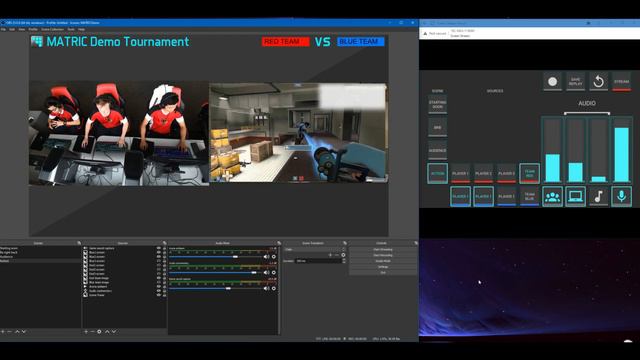Toggle red-underlined Player 1 MATRIC button

(x=460, y=173)
